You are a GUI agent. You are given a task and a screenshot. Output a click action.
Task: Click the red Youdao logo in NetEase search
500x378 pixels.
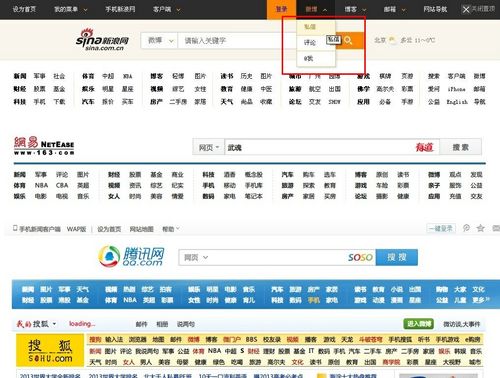pyautogui.click(x=424, y=147)
